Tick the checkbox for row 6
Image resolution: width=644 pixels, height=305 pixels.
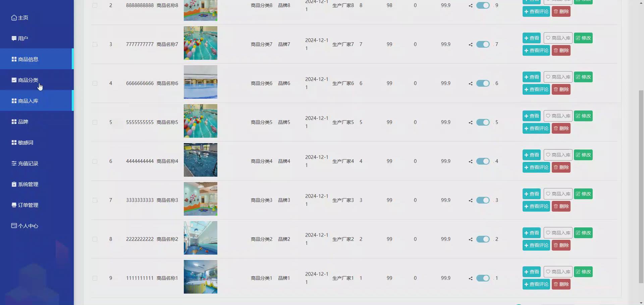[x=95, y=161]
